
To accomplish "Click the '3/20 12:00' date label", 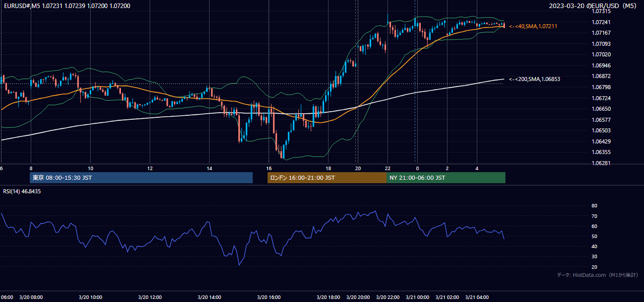I will (150, 297).
